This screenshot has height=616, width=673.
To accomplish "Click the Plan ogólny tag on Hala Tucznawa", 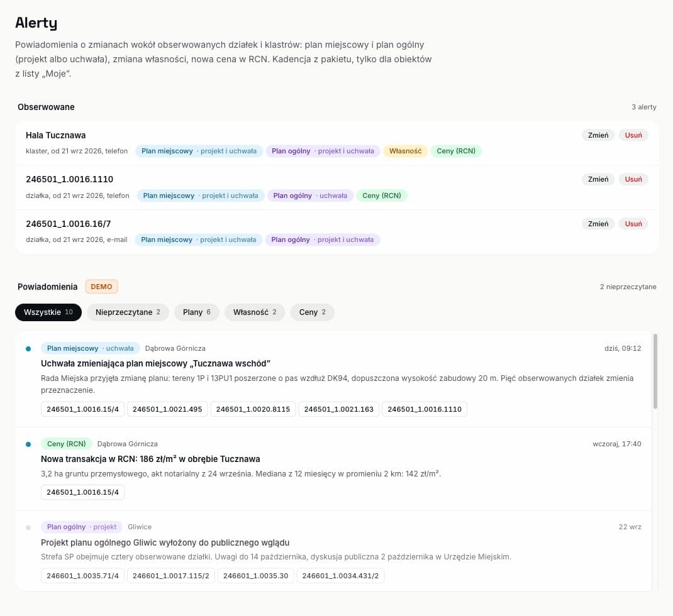I will (323, 151).
